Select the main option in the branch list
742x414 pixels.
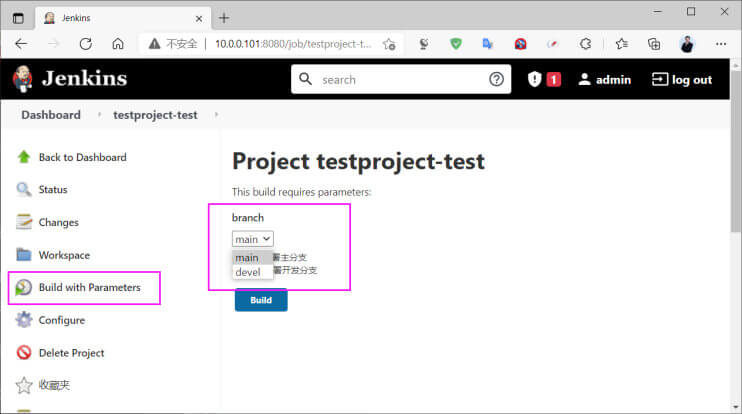pyautogui.click(x=252, y=258)
